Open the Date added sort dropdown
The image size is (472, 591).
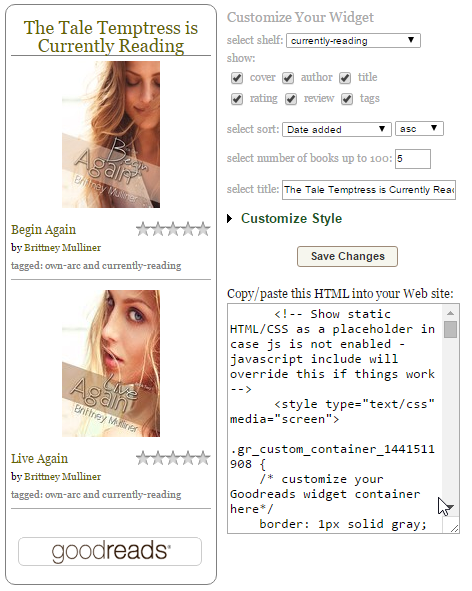pos(337,129)
